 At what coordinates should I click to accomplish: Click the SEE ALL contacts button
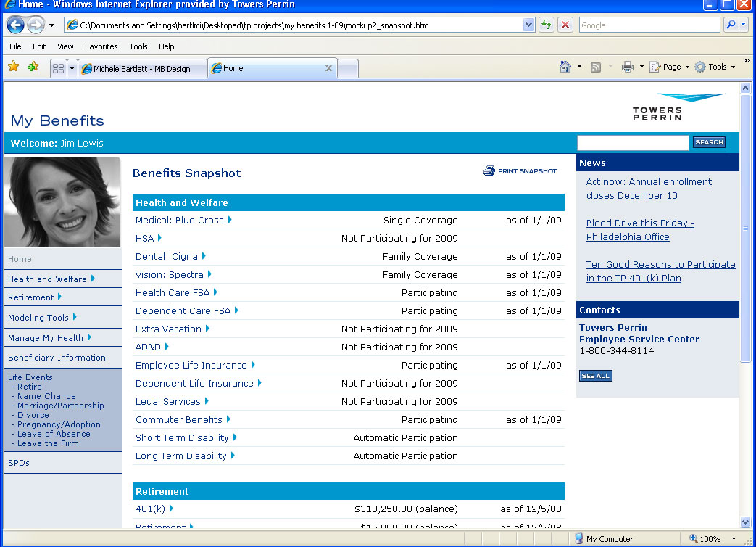(x=595, y=376)
